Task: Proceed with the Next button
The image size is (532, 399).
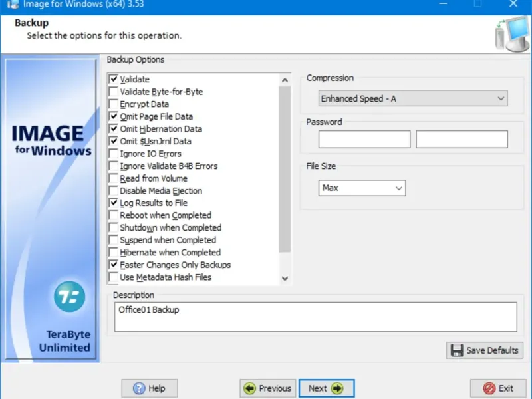Action: (327, 388)
